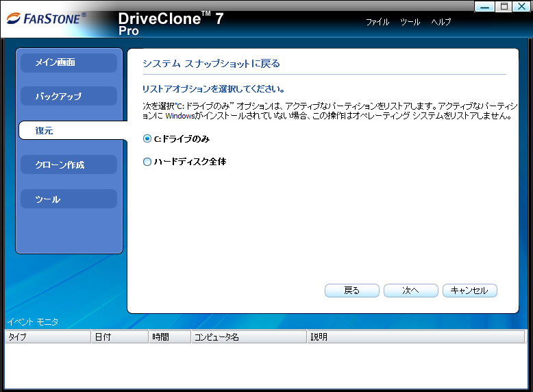Screen dimensions: 533x392
Task: Click the 説明 column header
Action: (x=416, y=337)
